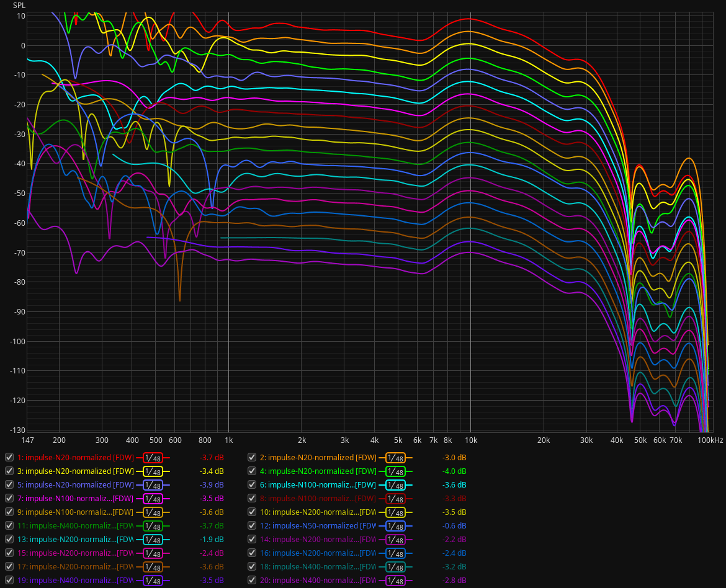Uncheck trace 16 visibility checkbox
Screen dimensions: 726x588
point(252,553)
